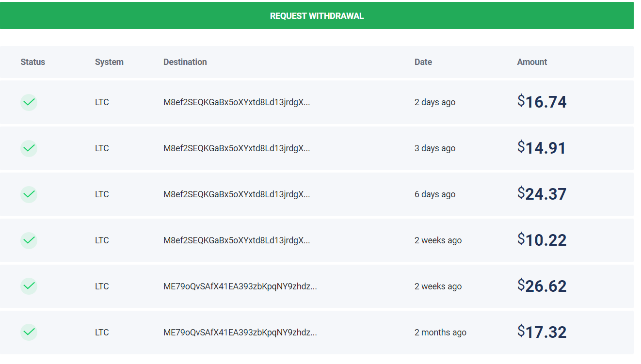Image resolution: width=641 pixels, height=364 pixels.
Task: Click the Request Withdrawal button
Action: click(x=317, y=16)
